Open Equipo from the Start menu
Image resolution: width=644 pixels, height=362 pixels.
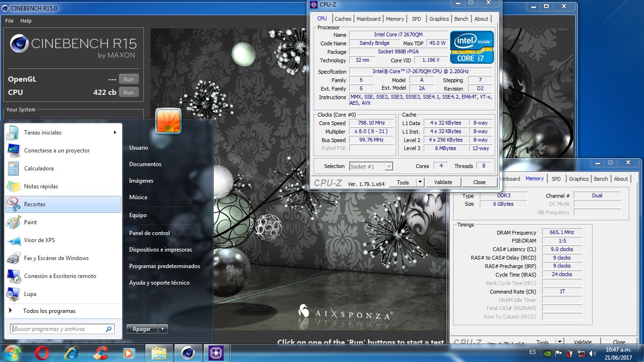click(138, 215)
